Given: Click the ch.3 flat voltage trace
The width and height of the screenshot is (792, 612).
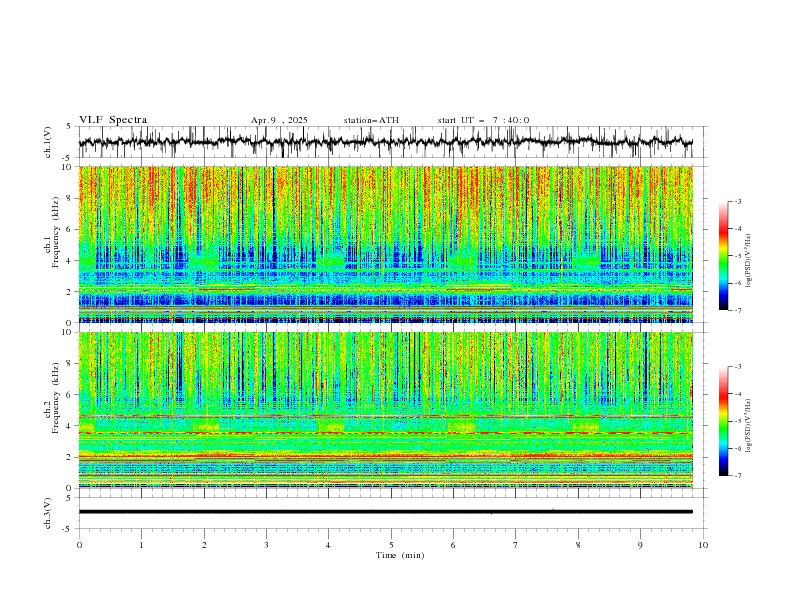Looking at the screenshot, I should [385, 512].
